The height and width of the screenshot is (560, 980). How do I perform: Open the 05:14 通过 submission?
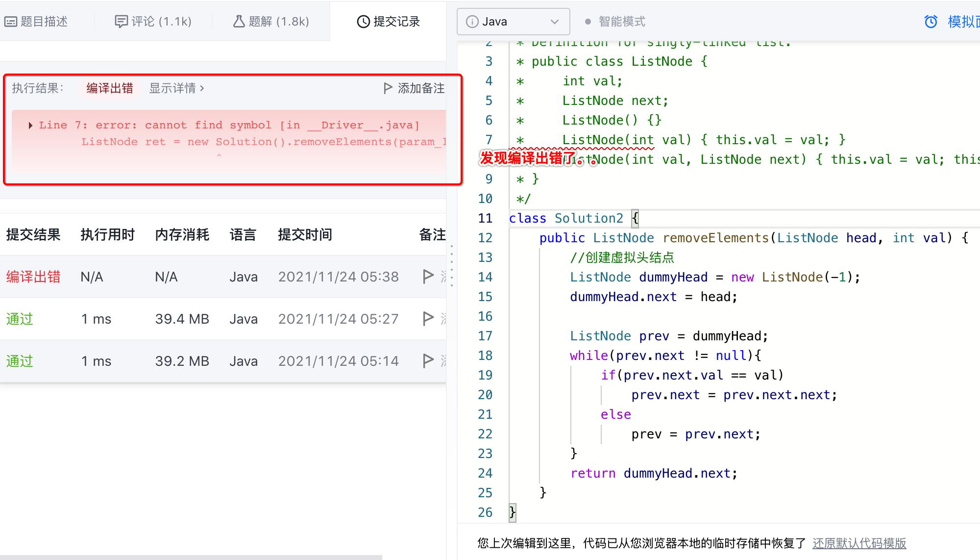(x=20, y=361)
